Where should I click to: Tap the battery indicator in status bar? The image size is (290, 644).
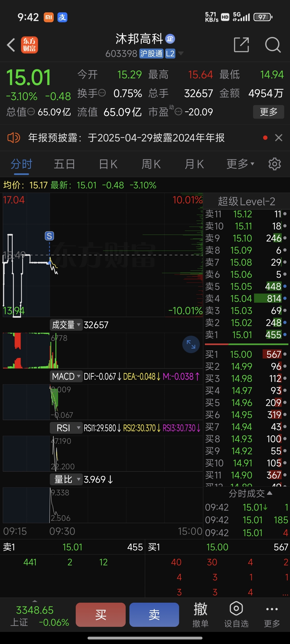tap(263, 17)
